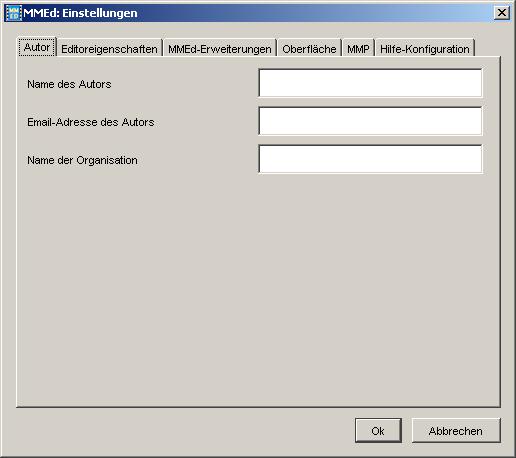The width and height of the screenshot is (516, 458).
Task: Click the "MMEd: Einstellungen" title bar text
Action: pyautogui.click(x=80, y=13)
